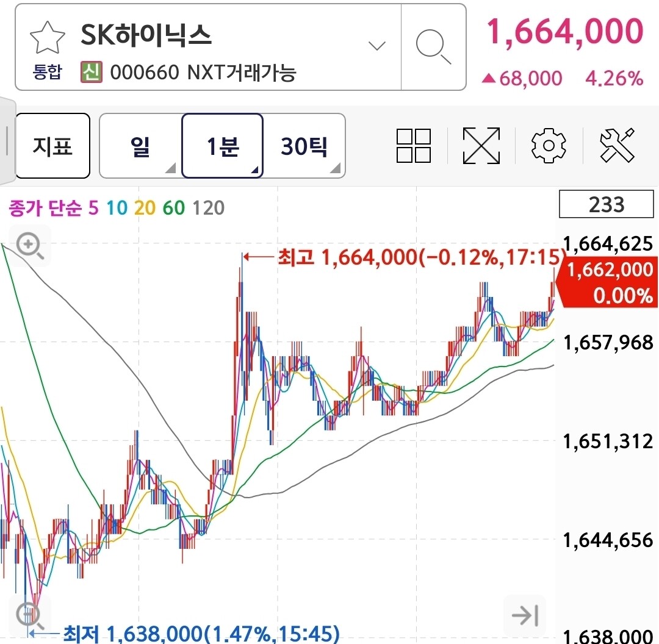Open the 일 period dropdown triangle
The height and width of the screenshot is (644, 659).
pos(170,168)
